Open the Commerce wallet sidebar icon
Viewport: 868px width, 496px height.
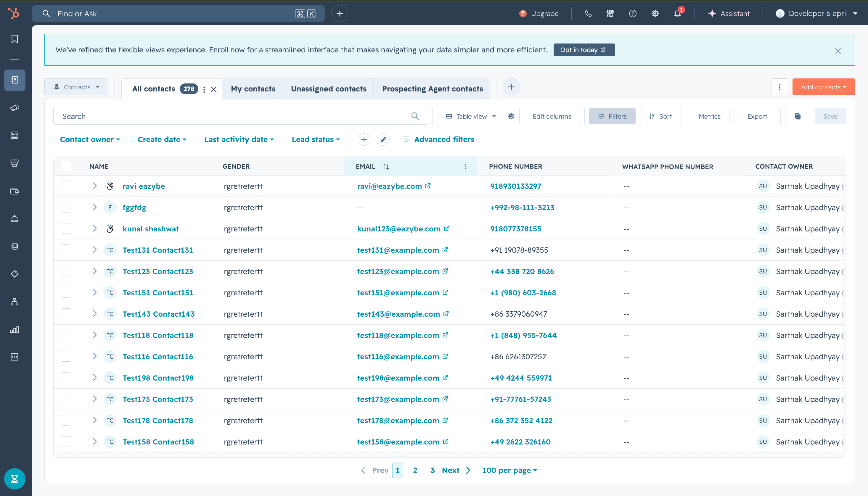[15, 191]
